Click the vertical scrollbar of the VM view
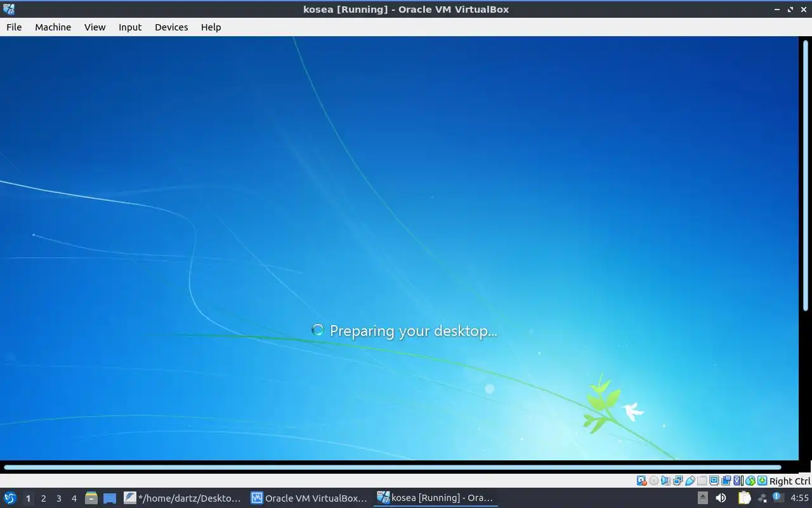 coord(806,175)
